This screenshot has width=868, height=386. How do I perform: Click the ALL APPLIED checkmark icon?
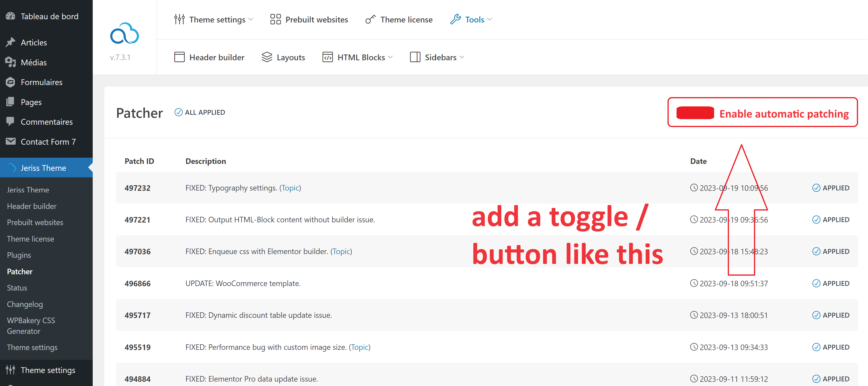click(178, 112)
